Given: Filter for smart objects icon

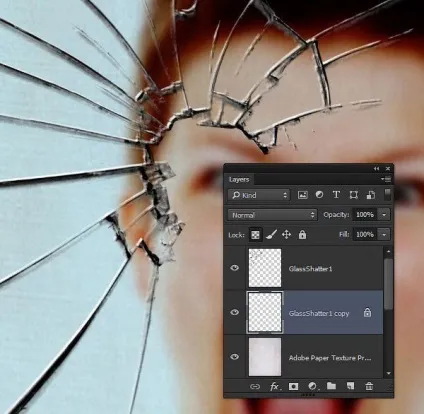Looking at the screenshot, I should (x=371, y=195).
